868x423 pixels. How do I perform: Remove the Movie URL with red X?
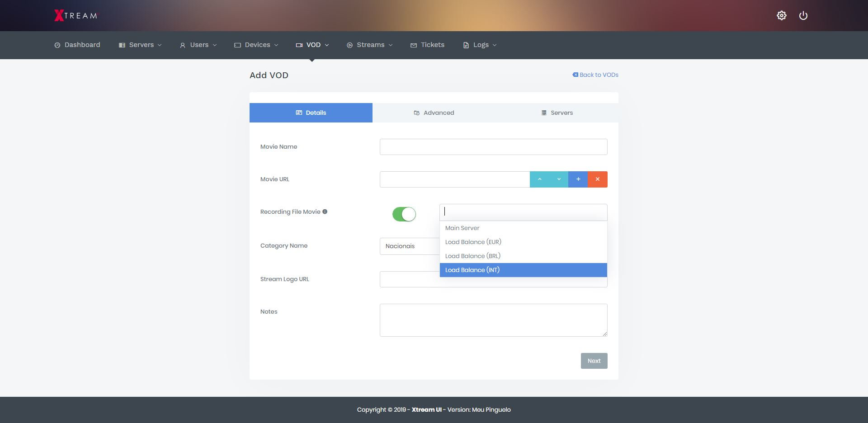(x=598, y=179)
